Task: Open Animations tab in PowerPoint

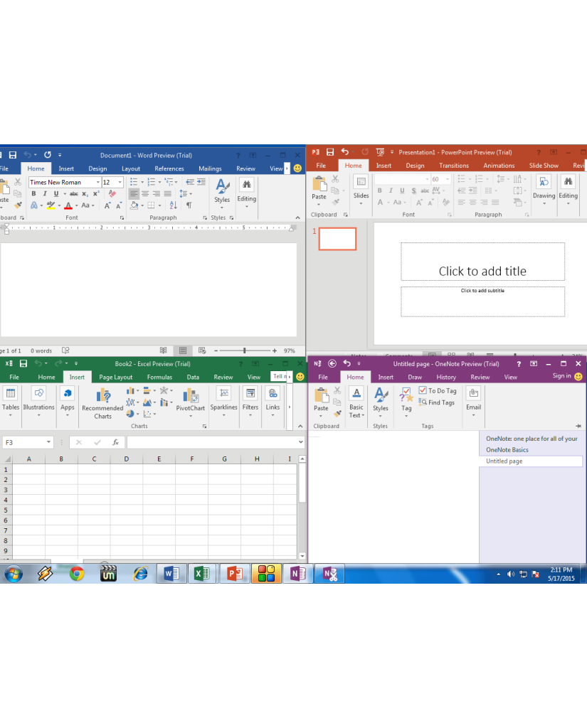Action: [499, 165]
